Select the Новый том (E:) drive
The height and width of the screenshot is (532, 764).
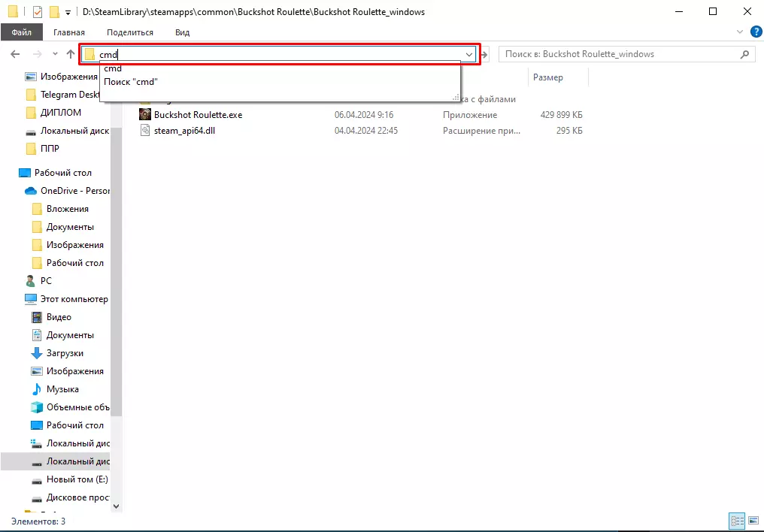77,479
